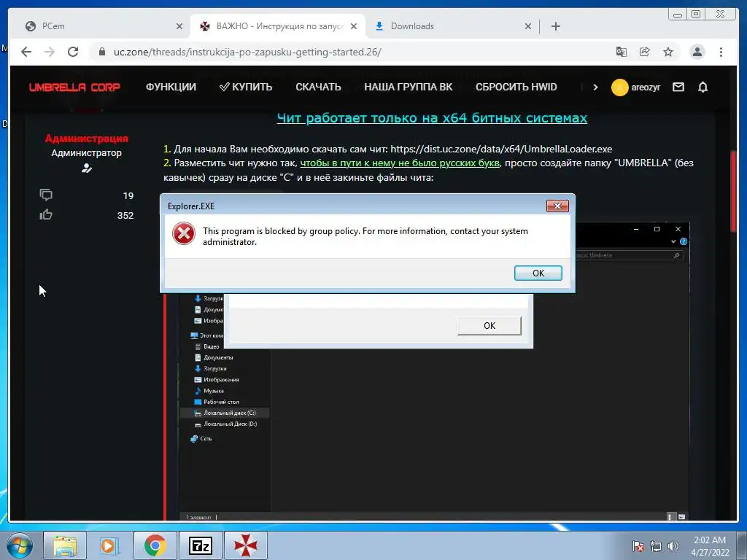The height and width of the screenshot is (560, 747).
Task: Open the Chrome profile avatar icon
Action: click(x=697, y=52)
